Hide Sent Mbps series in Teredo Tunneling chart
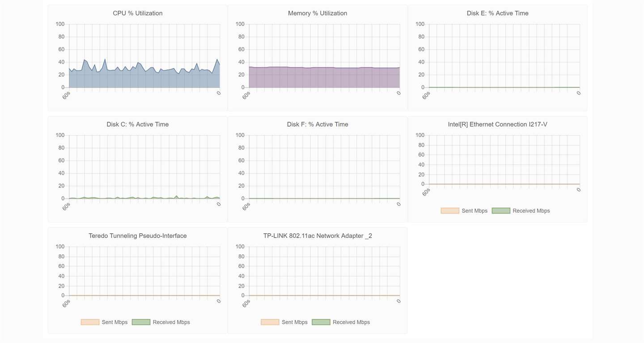This screenshot has height=343, width=644. [x=104, y=322]
